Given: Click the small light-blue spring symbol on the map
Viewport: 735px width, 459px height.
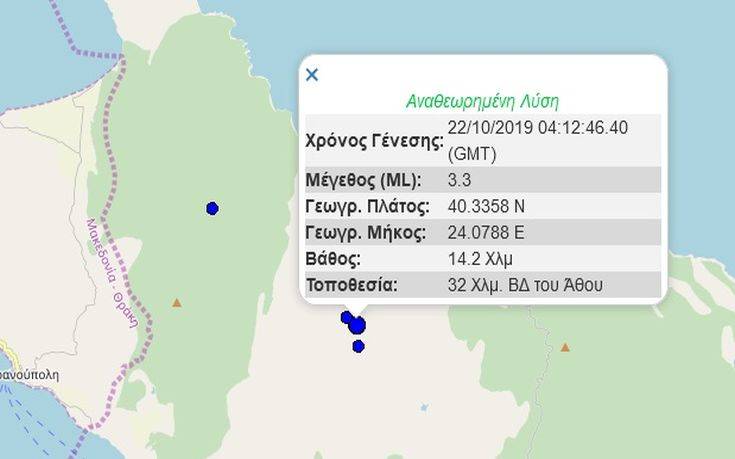Looking at the screenshot, I should click(424, 407).
